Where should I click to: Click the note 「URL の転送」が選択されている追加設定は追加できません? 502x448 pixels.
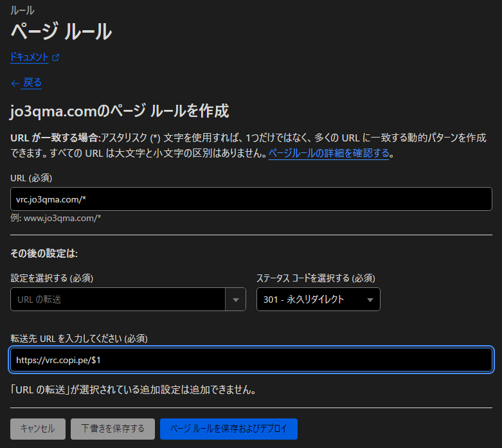pos(133,390)
